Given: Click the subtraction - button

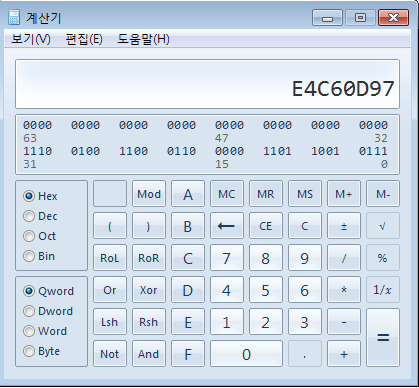Looking at the screenshot, I should tap(344, 322).
